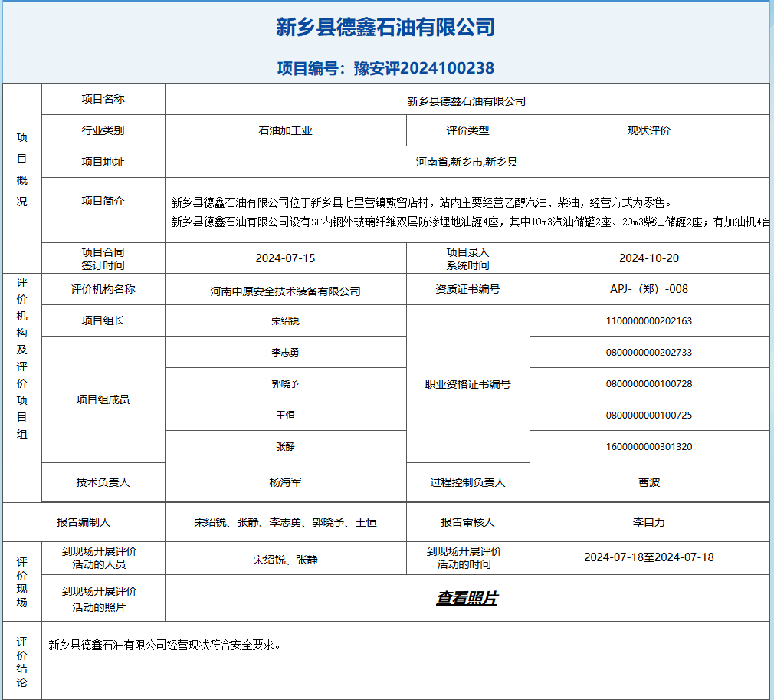This screenshot has width=774, height=700.
Task: Select address 河南省,新乡市,新乡县
Action: (x=467, y=162)
